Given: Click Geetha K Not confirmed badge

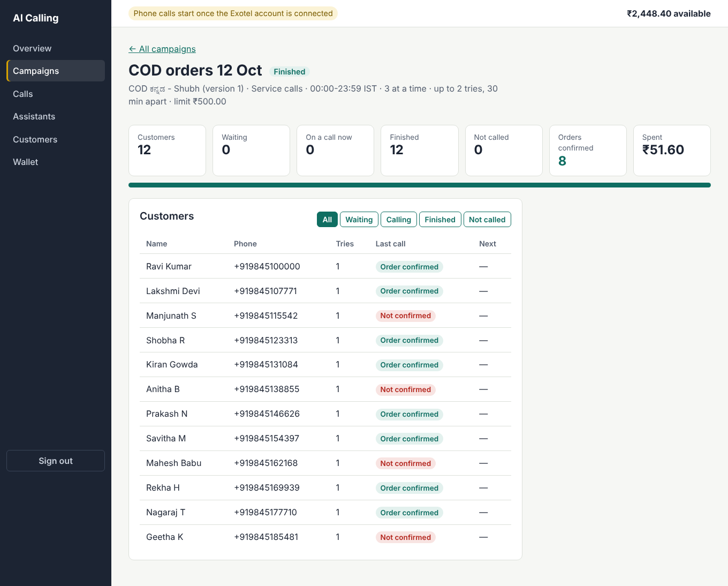Looking at the screenshot, I should (x=406, y=537).
